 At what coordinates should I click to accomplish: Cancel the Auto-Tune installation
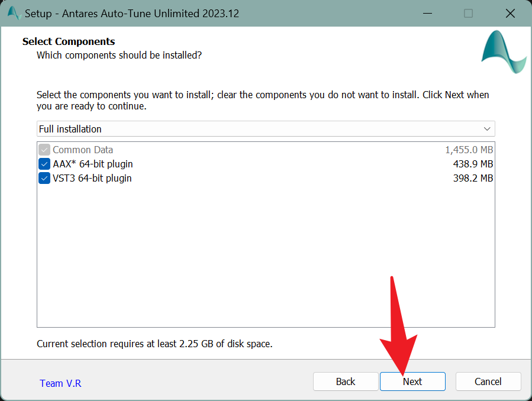coord(488,381)
